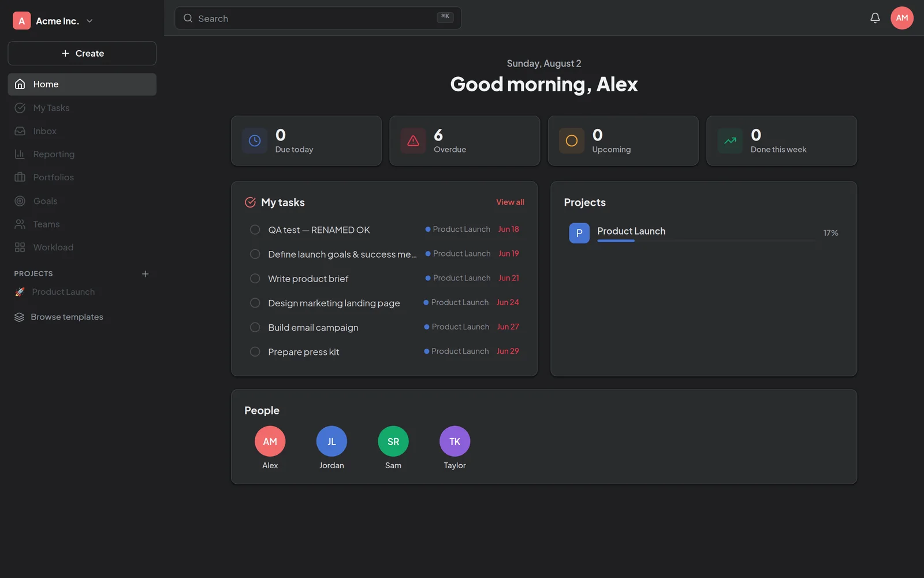The image size is (924, 578).
Task: Add a new project with plus icon
Action: [x=146, y=274]
